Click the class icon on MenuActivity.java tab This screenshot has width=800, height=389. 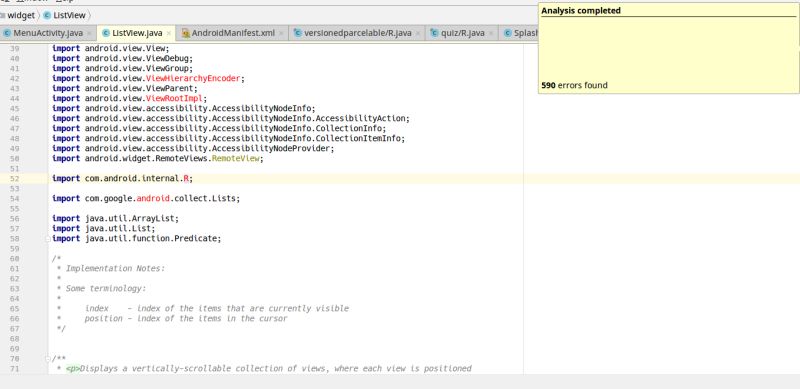7,33
